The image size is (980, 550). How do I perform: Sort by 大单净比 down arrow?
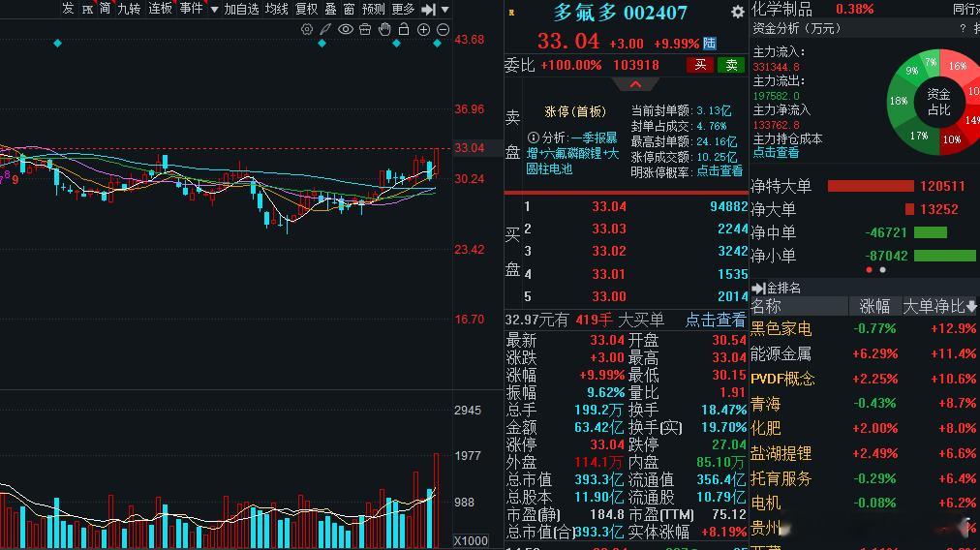point(970,306)
